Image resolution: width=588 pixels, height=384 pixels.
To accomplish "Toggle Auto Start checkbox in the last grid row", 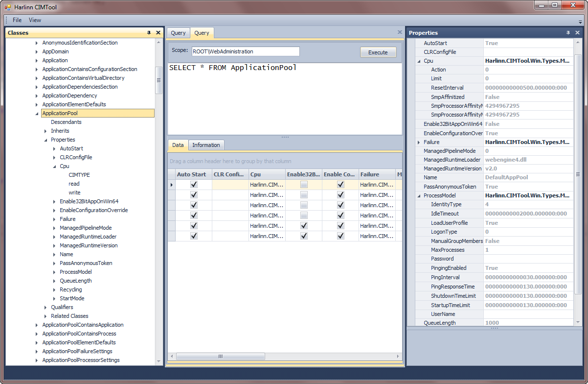I will [194, 236].
